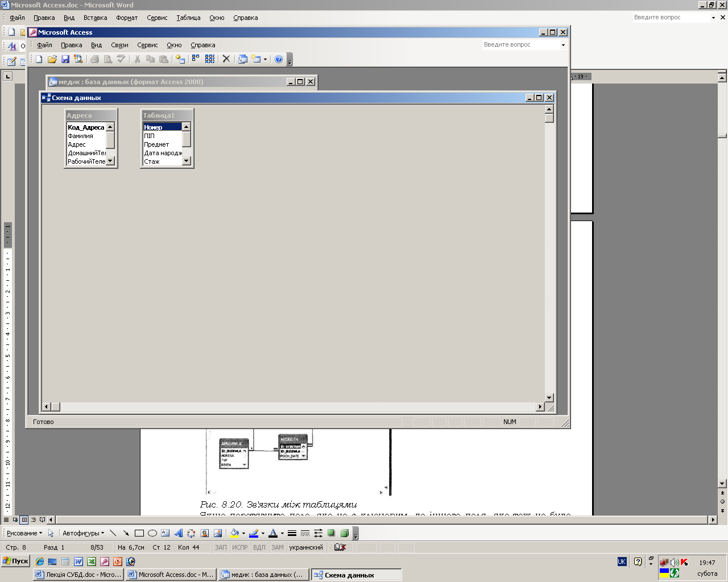Click the UK language indicator in tray
The height and width of the screenshot is (582, 728).
[622, 562]
